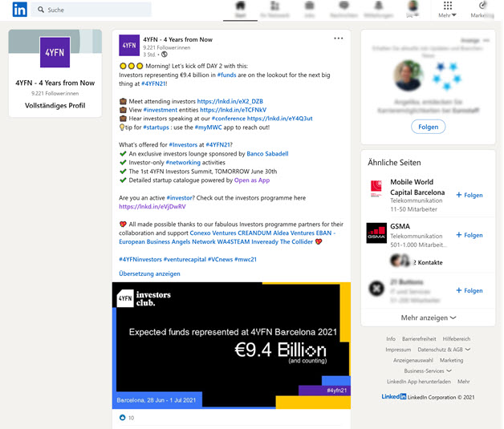The image size is (504, 429).
Task: Follow the GSMA page
Action: [469, 236]
